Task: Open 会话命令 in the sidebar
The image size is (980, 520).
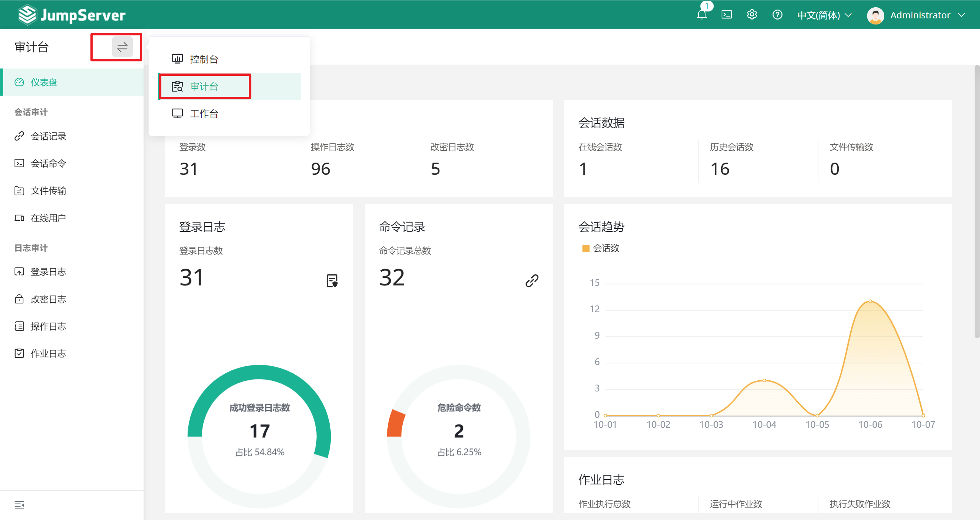Action: click(72, 163)
